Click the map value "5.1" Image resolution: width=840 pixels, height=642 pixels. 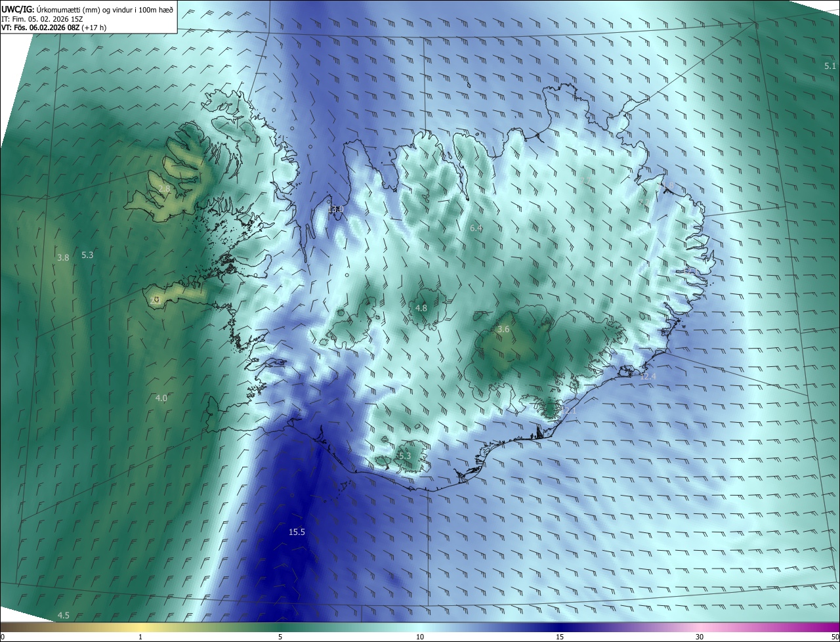pyautogui.click(x=830, y=66)
